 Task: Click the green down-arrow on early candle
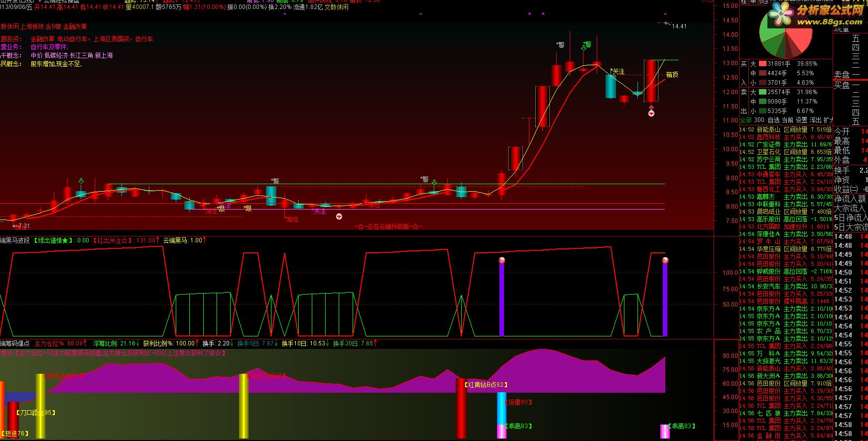coord(81,181)
